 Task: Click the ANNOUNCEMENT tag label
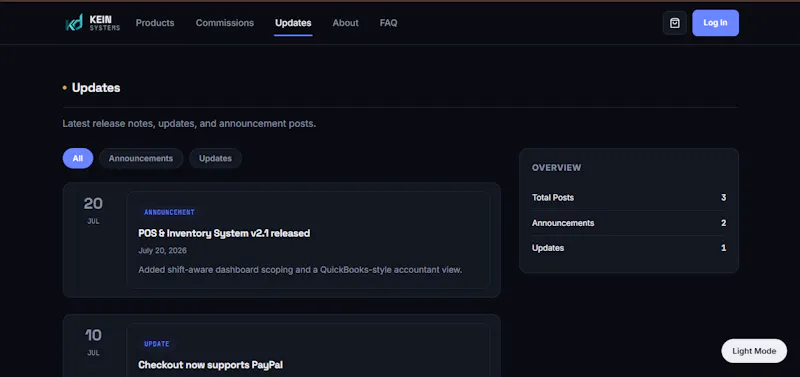pos(169,212)
